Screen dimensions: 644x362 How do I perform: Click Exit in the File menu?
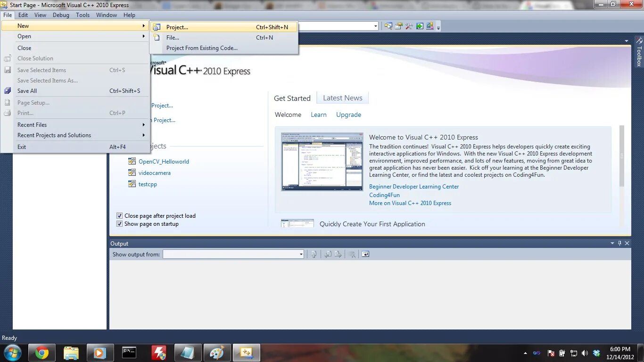pyautogui.click(x=75, y=147)
